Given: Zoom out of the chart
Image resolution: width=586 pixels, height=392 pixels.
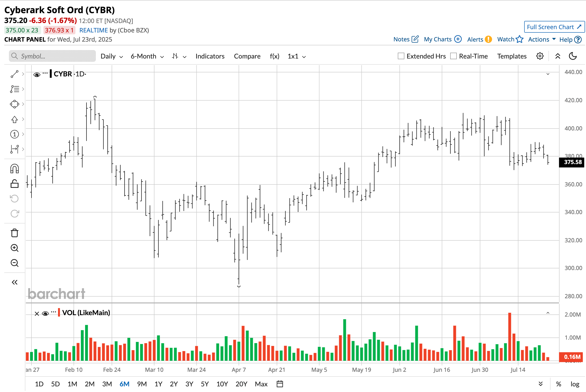Looking at the screenshot, I should pos(15,263).
